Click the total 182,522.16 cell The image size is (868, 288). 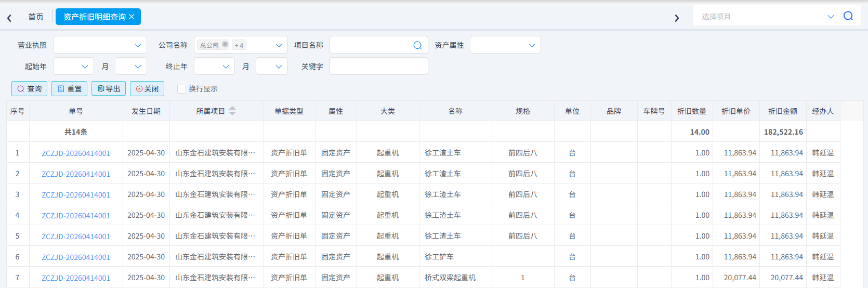[783, 132]
